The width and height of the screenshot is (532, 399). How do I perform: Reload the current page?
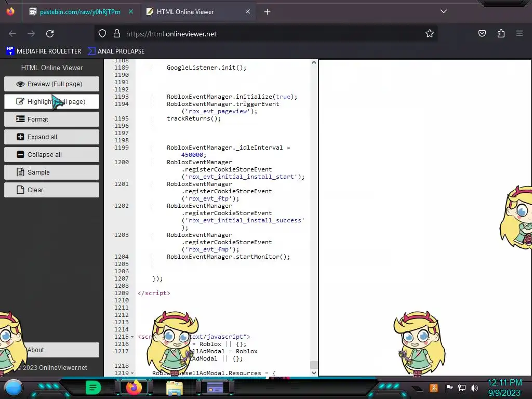(x=50, y=34)
